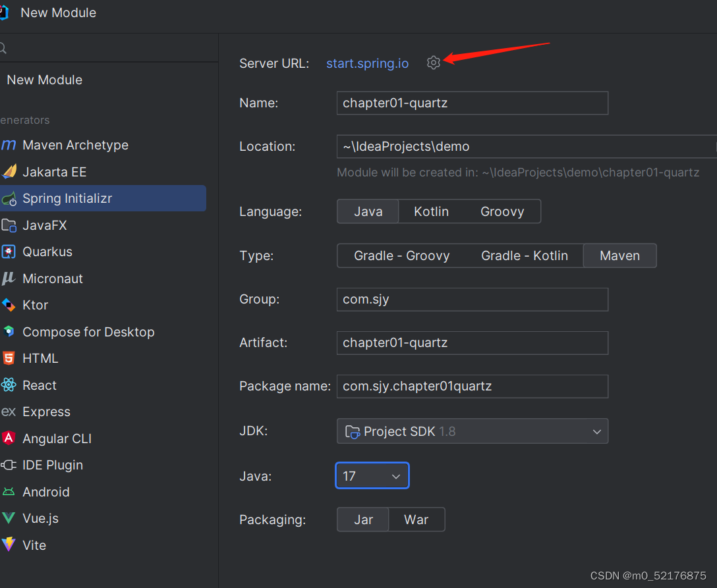
Task: Click the Maven Archetype icon
Action: (8, 146)
